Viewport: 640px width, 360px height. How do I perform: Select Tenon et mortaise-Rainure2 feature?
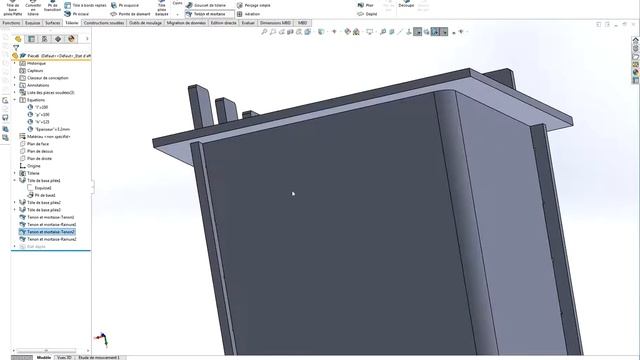(x=51, y=239)
